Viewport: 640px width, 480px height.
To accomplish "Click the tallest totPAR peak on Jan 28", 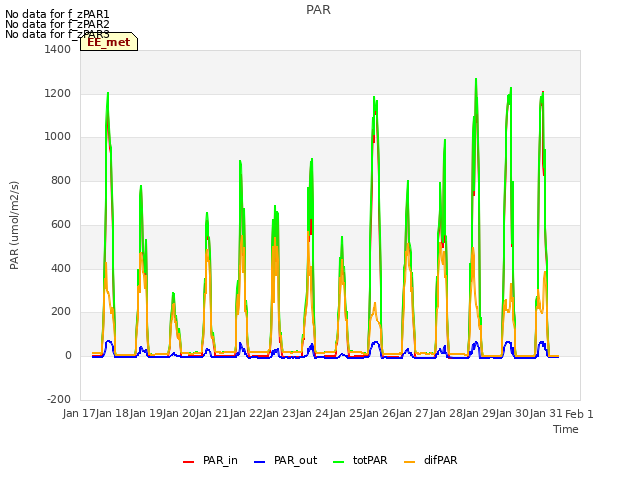I will coord(476,80).
